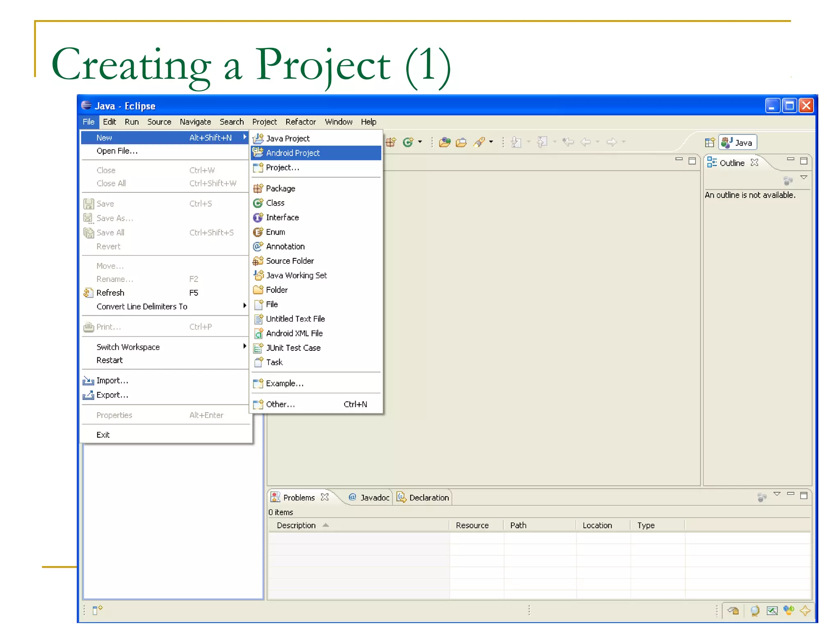Screen dimensions: 840x630
Task: Sort by the Location column header
Action: [x=603, y=525]
